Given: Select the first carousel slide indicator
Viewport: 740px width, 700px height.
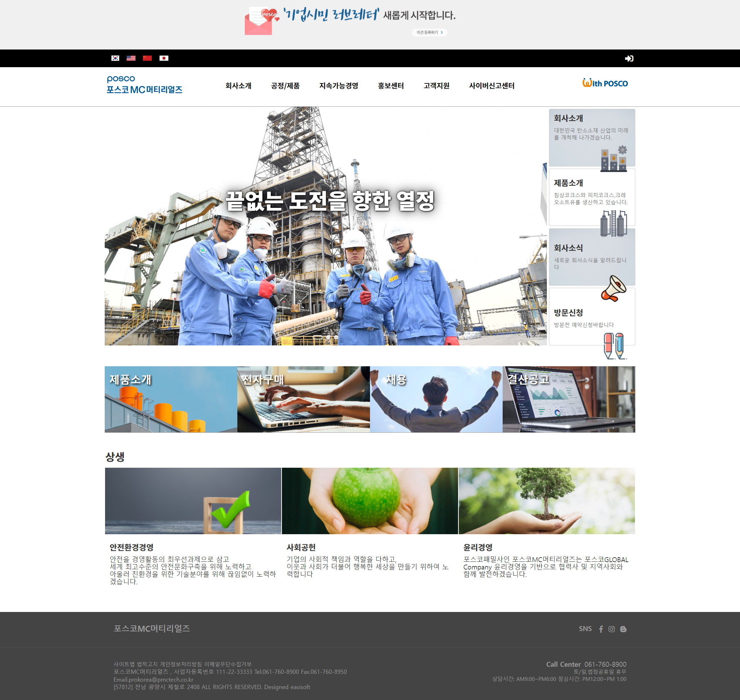Looking at the screenshot, I should click(x=318, y=337).
